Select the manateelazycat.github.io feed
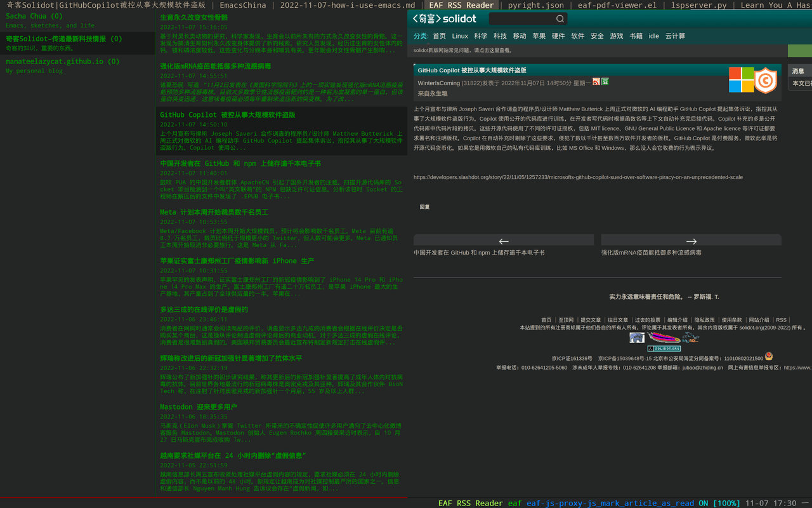The height and width of the screenshot is (508, 812). click(x=77, y=65)
